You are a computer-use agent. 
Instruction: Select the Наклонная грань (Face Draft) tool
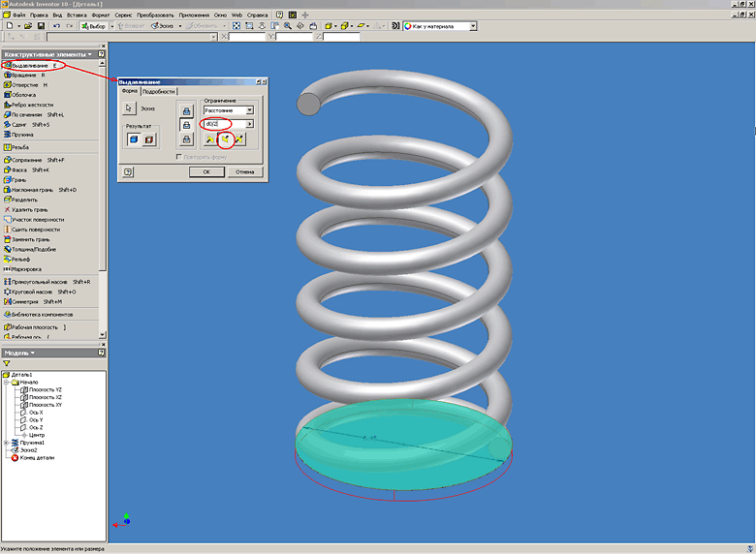tap(40, 190)
